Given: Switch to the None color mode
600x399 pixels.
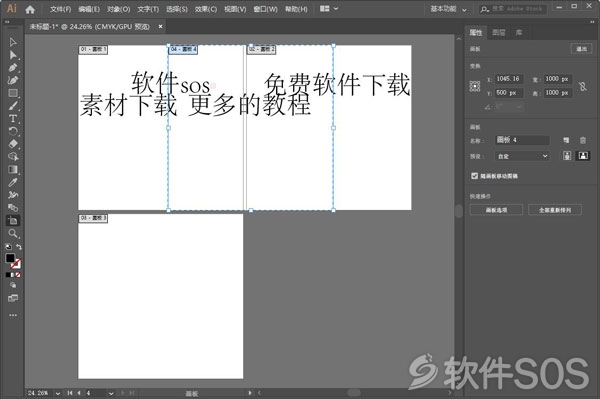Looking at the screenshot, I should 18,275.
